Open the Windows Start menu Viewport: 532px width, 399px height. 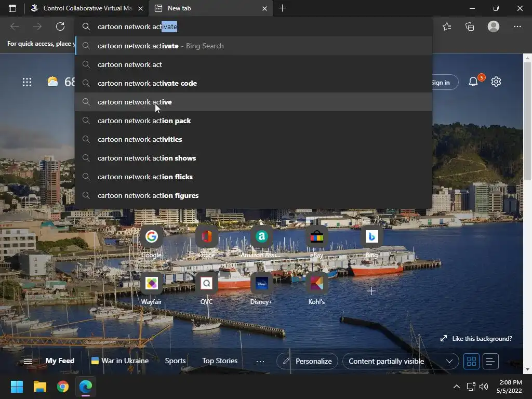coord(17,387)
